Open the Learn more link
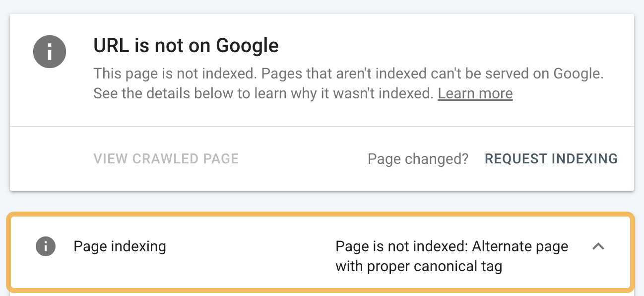The height and width of the screenshot is (296, 644). [475, 93]
